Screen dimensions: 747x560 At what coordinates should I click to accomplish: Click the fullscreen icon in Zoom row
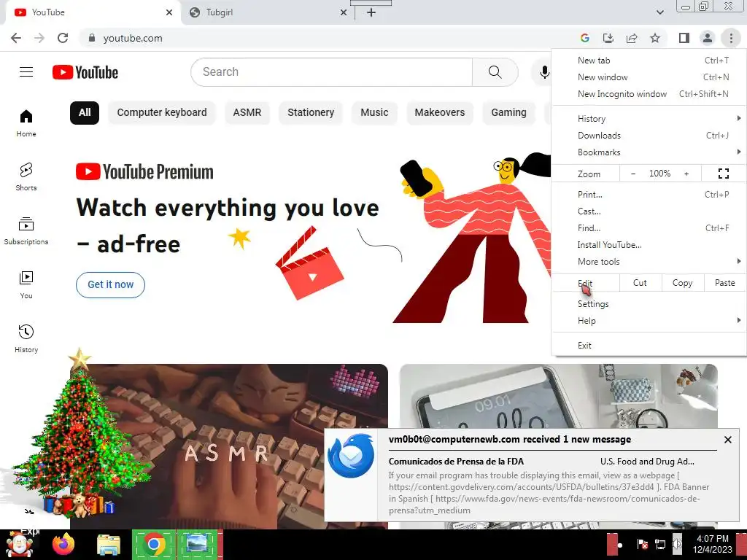point(723,174)
